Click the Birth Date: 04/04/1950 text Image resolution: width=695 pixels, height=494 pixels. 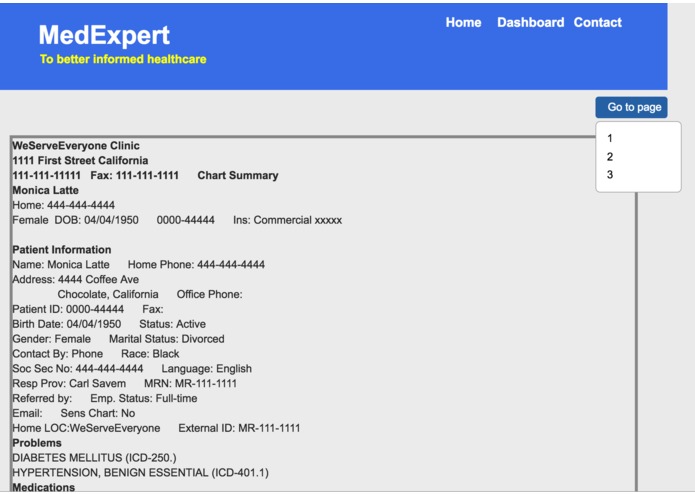[66, 324]
